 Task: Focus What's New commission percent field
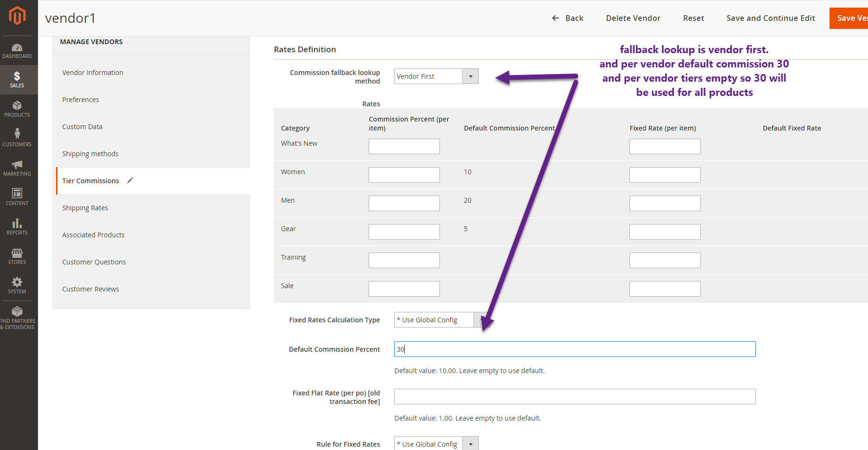404,146
